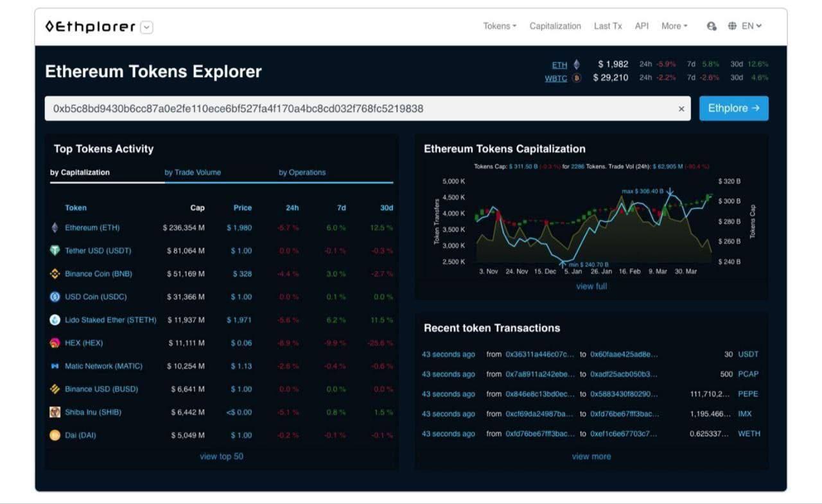Open Tether USD (USDT) token link

click(98, 251)
